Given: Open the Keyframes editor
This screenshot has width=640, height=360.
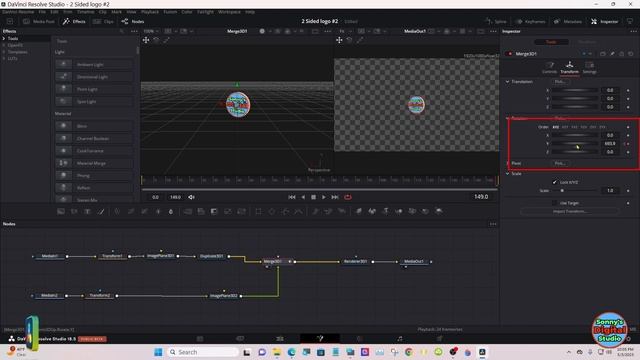Looking at the screenshot, I should (530, 21).
